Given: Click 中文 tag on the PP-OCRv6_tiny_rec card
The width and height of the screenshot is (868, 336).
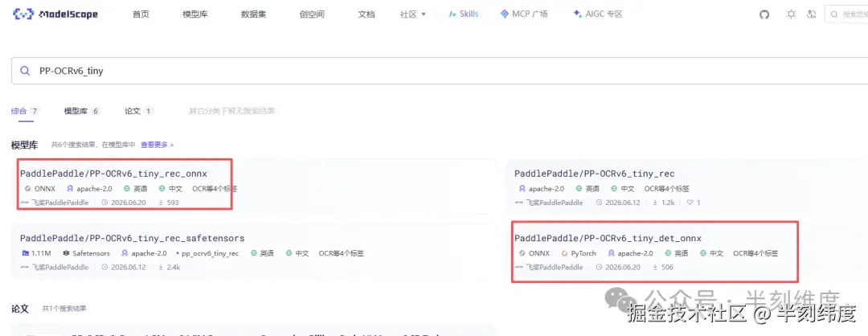Looking at the screenshot, I should [x=623, y=189].
